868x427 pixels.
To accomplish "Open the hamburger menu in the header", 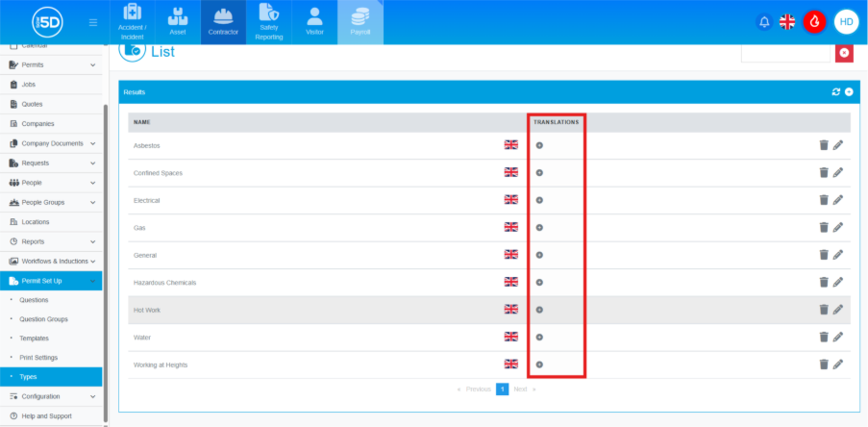I will (92, 22).
